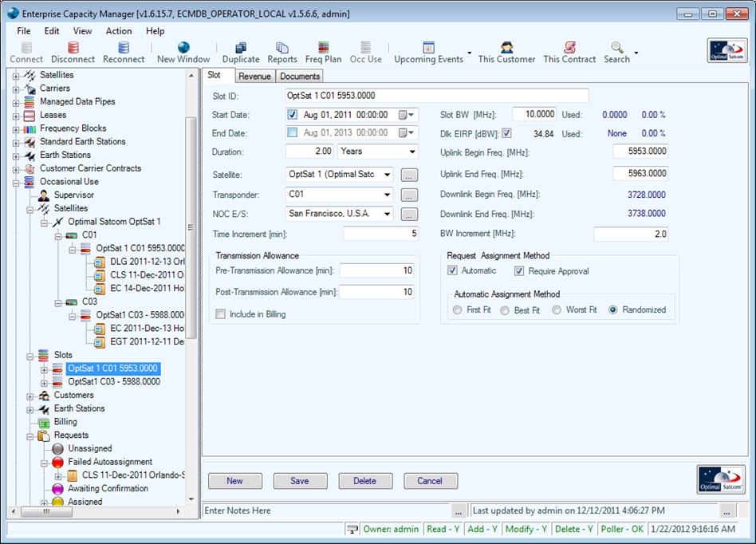
Task: Open the Action menu
Action: coord(119,31)
